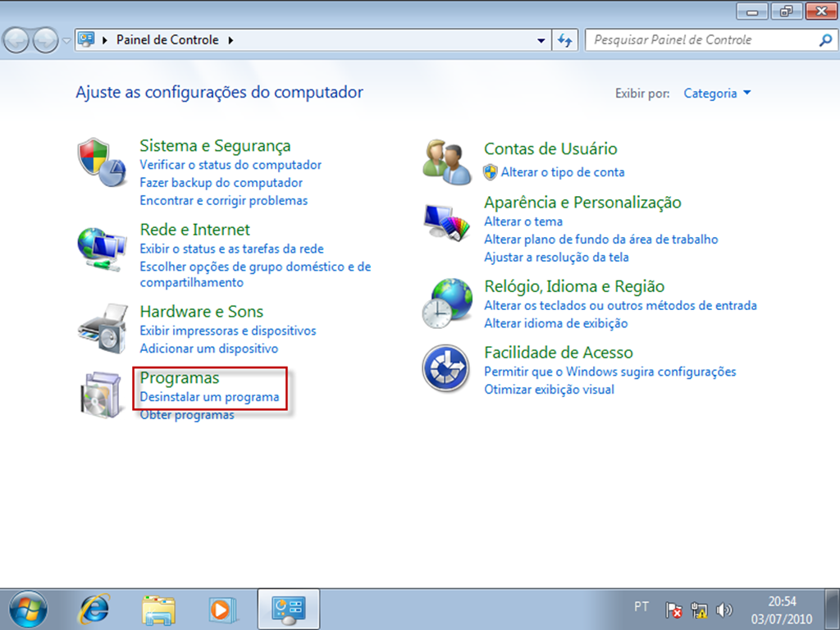Image resolution: width=840 pixels, height=630 pixels.
Task: Click the refresh button in address bar
Action: coord(564,40)
